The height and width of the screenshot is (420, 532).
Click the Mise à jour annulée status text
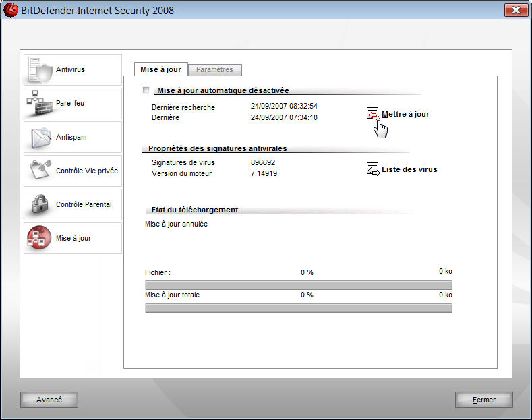177,224
